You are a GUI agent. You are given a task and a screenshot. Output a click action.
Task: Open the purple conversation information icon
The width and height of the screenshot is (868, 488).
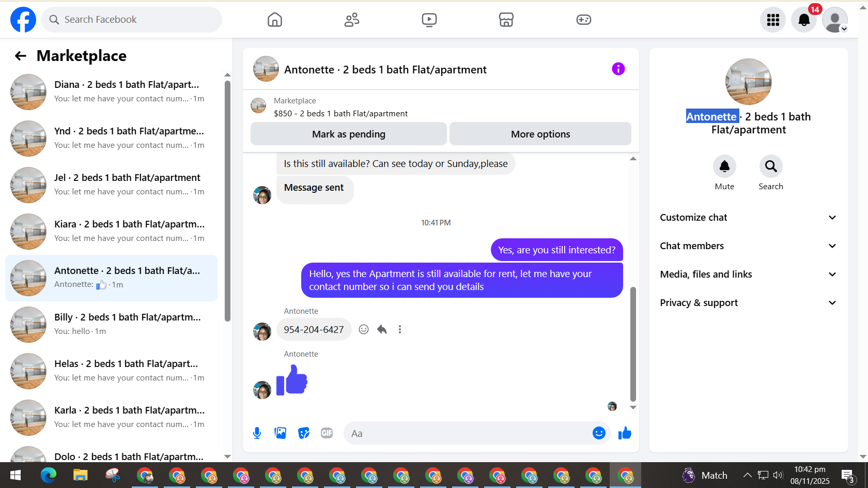coord(618,69)
